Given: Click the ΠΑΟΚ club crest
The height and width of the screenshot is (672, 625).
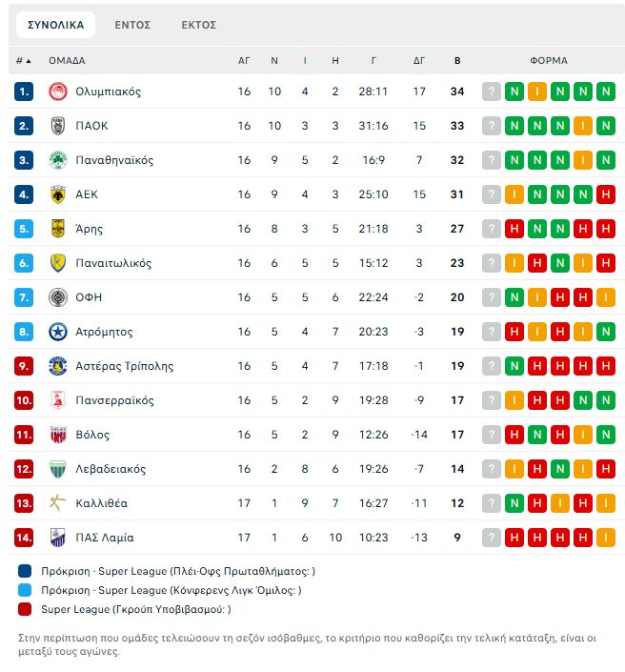Looking at the screenshot, I should click(58, 126).
